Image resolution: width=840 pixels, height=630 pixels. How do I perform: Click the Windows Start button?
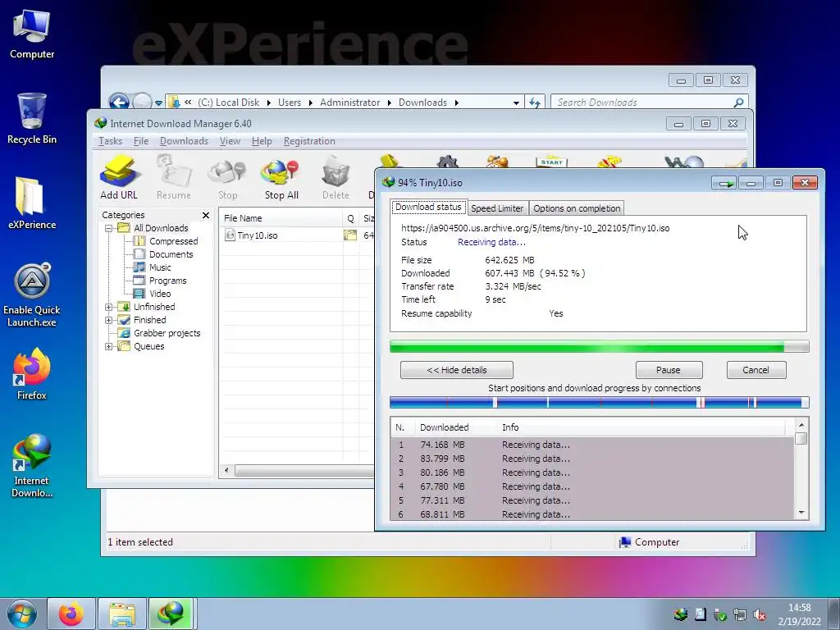coord(22,614)
